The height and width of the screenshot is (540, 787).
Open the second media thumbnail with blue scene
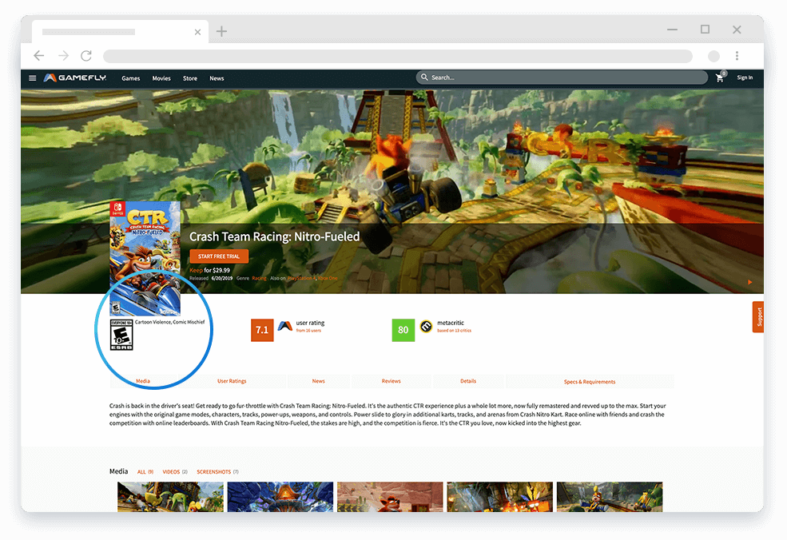pyautogui.click(x=280, y=497)
